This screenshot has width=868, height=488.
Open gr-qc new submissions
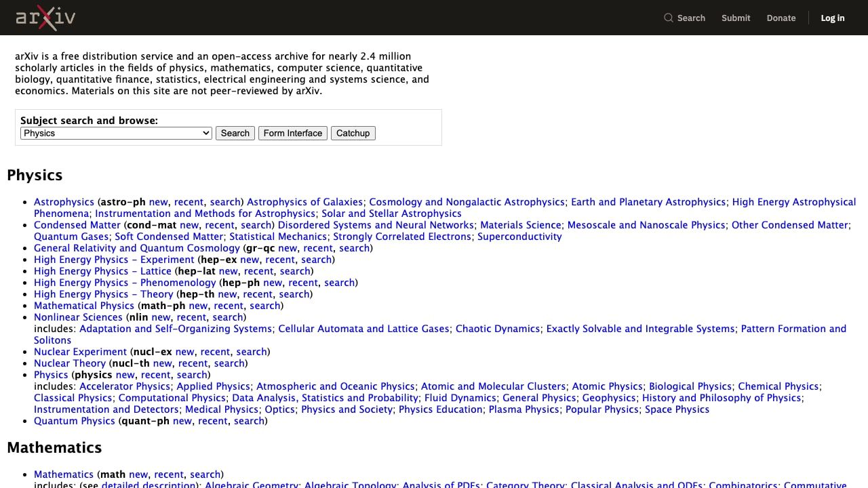click(x=288, y=248)
